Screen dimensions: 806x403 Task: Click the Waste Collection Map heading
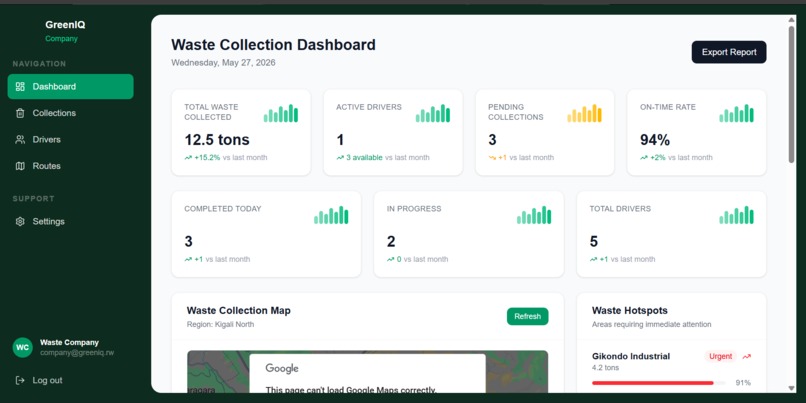tap(239, 310)
